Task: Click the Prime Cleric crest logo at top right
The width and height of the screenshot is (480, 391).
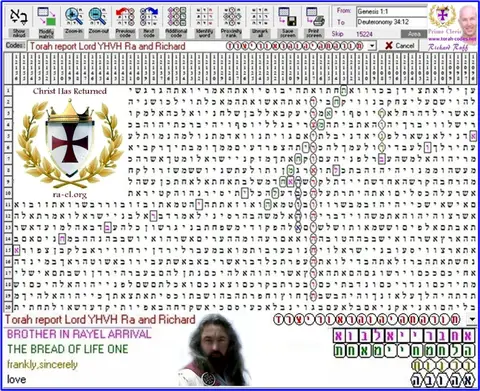Action: coord(442,15)
